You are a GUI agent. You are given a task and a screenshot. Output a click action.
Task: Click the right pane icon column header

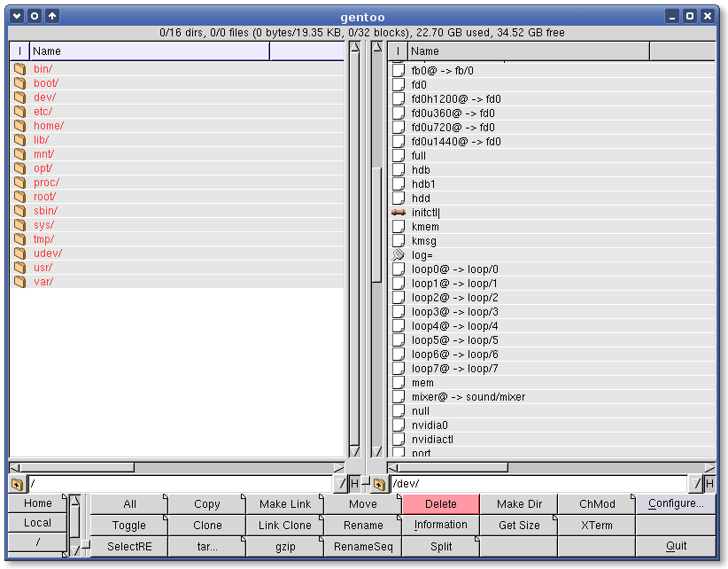coord(398,51)
